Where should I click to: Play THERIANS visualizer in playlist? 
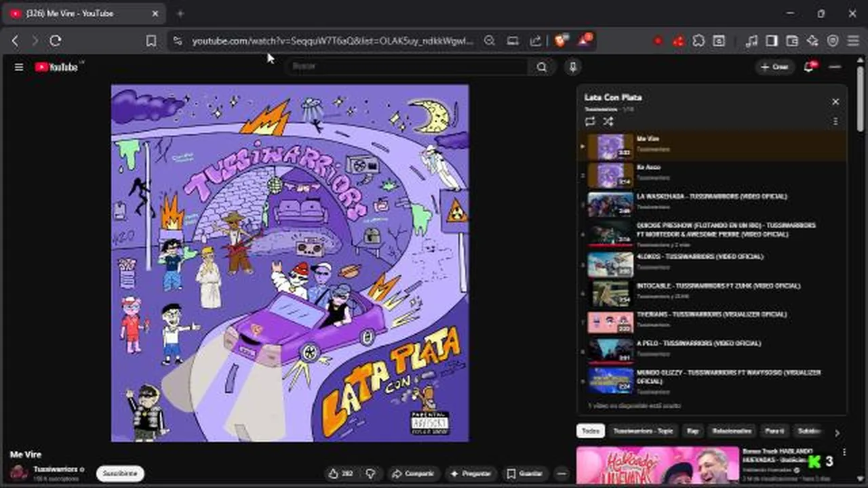tap(712, 322)
